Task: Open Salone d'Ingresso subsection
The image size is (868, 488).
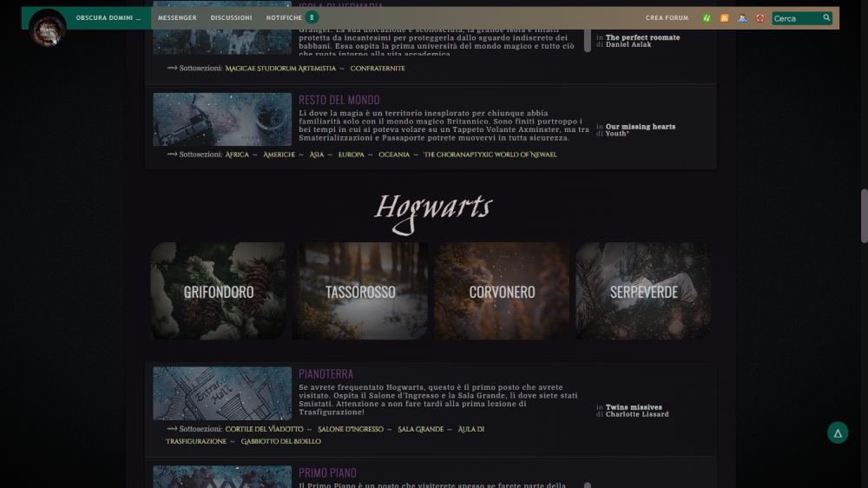Action: 351,429
